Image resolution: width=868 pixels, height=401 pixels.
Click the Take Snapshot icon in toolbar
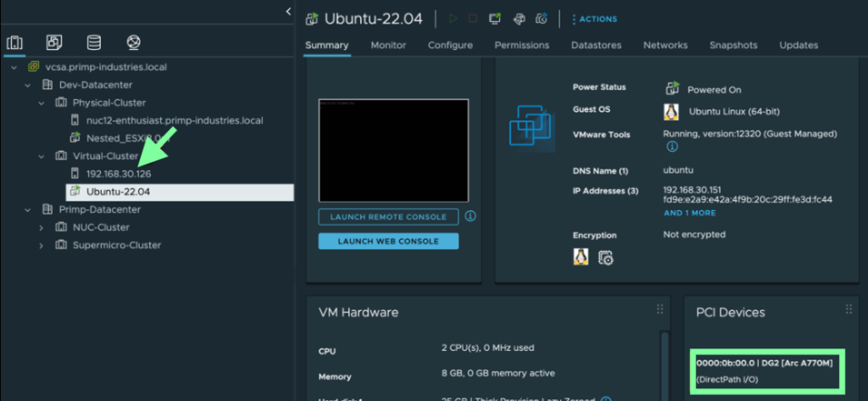coord(541,19)
